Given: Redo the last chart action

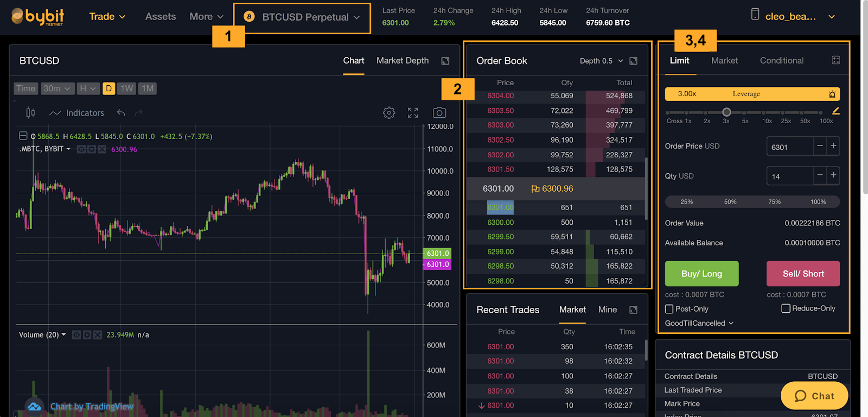Looking at the screenshot, I should click(138, 112).
